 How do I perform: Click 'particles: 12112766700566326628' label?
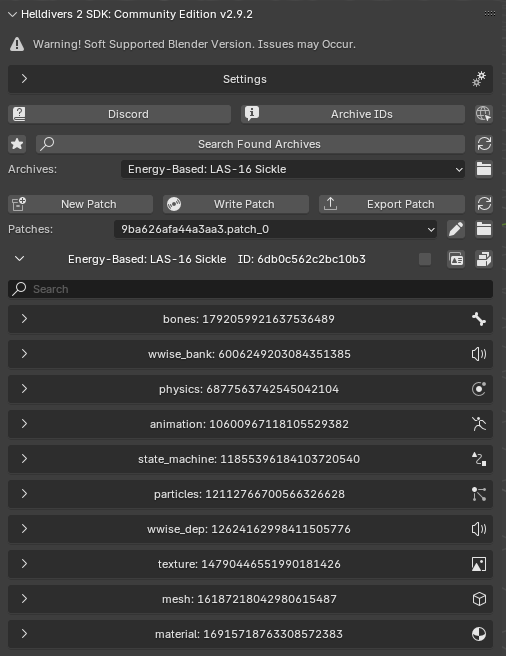coord(249,494)
